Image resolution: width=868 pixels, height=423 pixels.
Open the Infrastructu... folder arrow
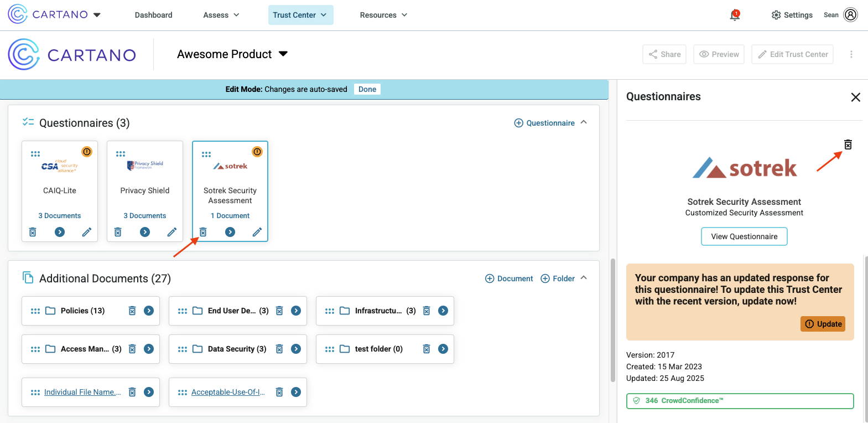tap(443, 311)
